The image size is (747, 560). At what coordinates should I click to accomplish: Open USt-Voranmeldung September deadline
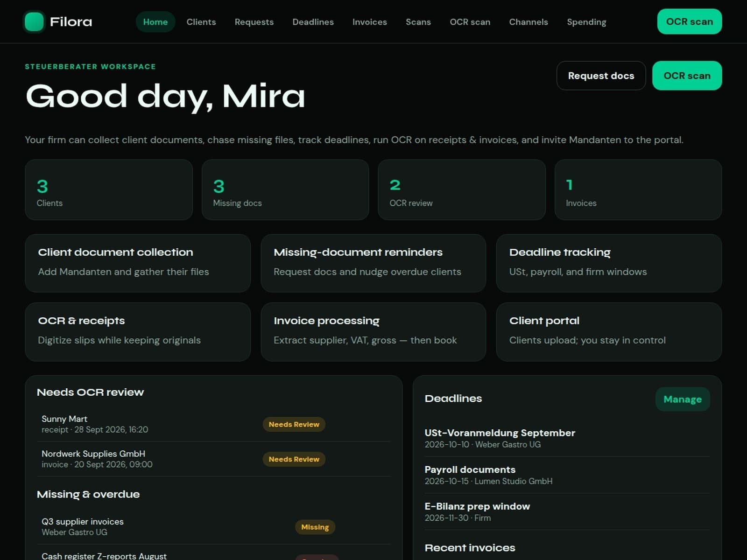tap(567, 438)
